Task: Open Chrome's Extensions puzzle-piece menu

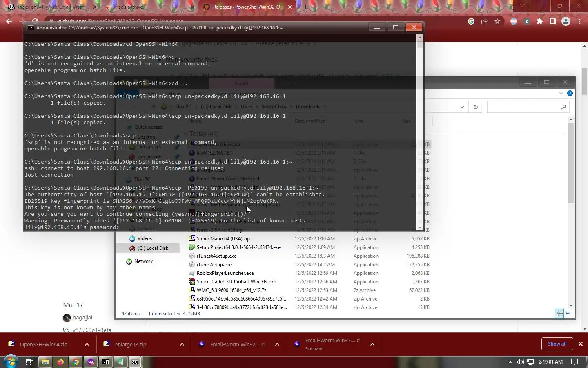Action: tap(540, 21)
